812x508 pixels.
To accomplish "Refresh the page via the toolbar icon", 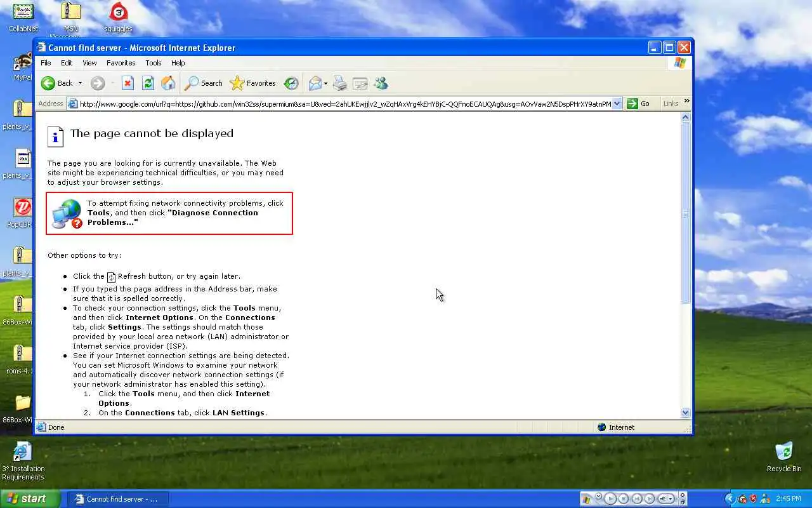I will [x=148, y=83].
